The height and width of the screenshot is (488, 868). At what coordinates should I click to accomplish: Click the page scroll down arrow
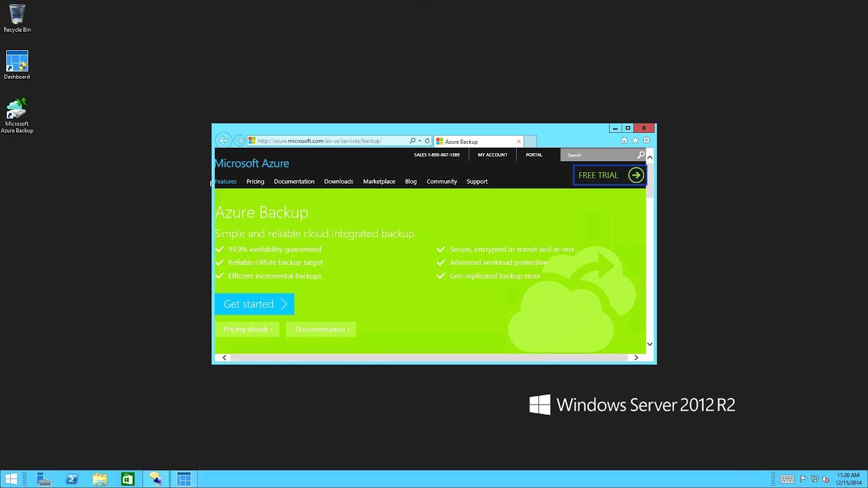click(650, 344)
